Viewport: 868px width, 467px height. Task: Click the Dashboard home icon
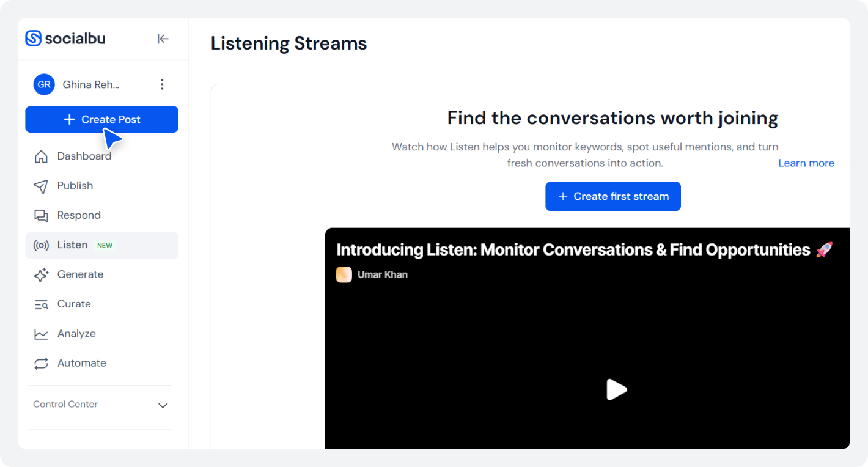click(x=41, y=156)
